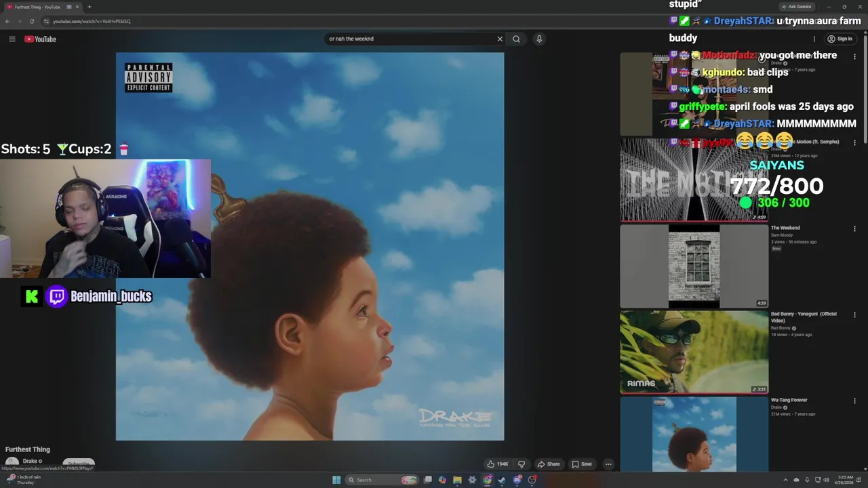Image resolution: width=868 pixels, height=488 pixels.
Task: Share the Furthest Thing video
Action: point(549,464)
